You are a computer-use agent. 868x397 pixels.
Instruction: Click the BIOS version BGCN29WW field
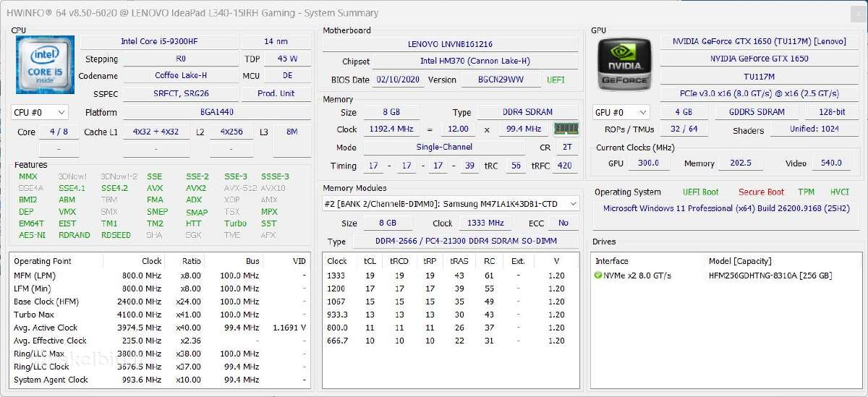point(501,80)
